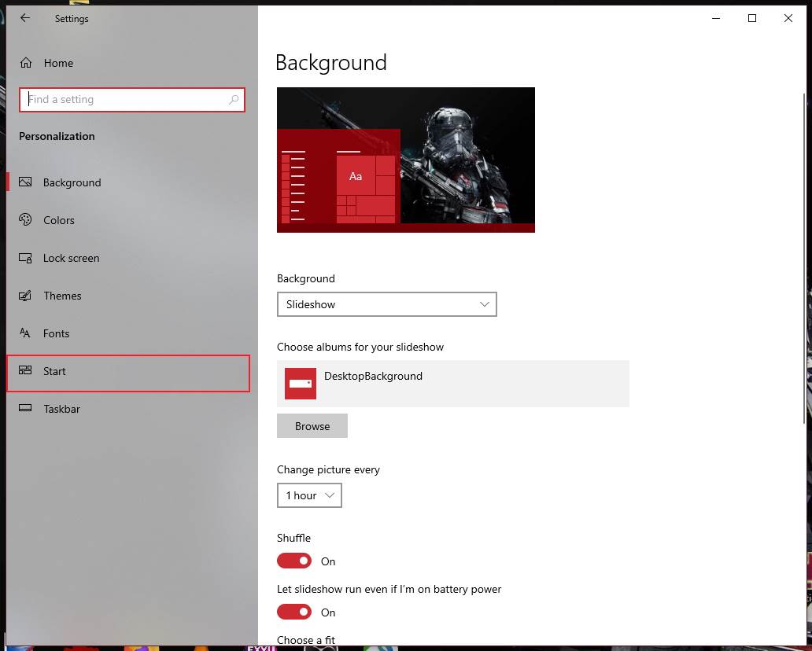This screenshot has height=651, width=812.
Task: Select the Fonts sidebar icon
Action: [26, 333]
